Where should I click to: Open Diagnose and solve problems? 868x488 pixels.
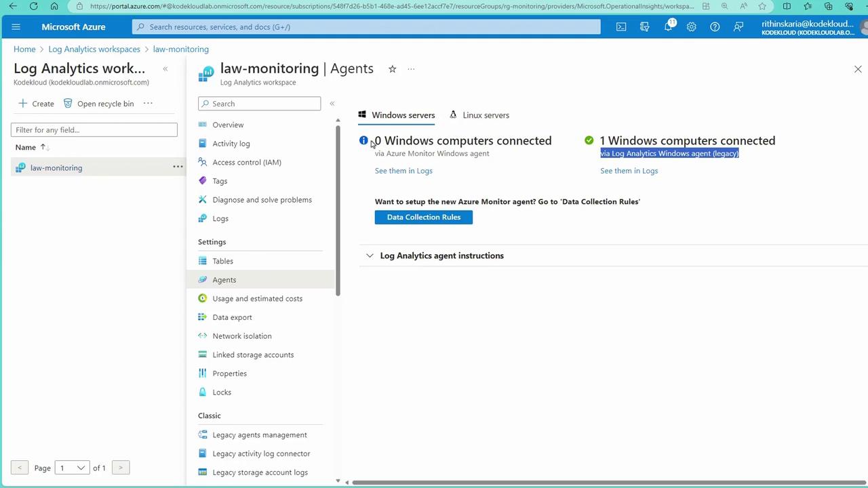(261, 200)
